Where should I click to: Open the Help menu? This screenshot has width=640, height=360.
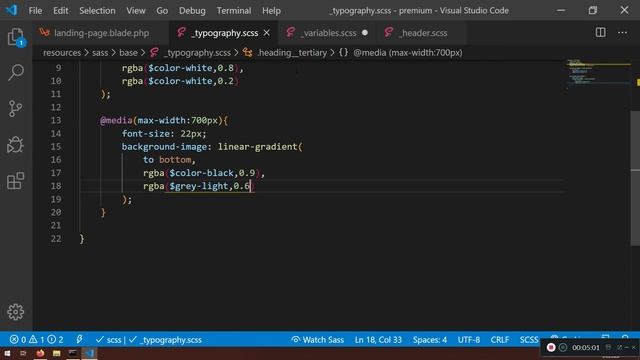(x=271, y=11)
